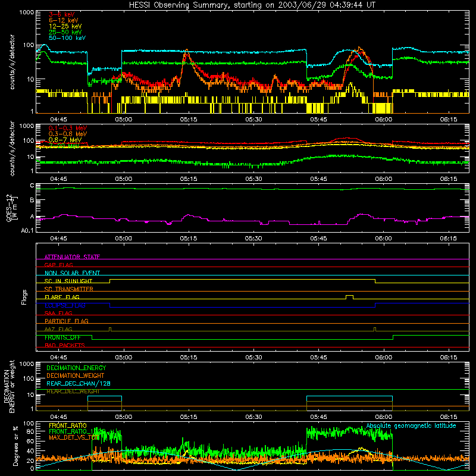Click the HESSI Observing Summary title text

[x=252, y=5]
